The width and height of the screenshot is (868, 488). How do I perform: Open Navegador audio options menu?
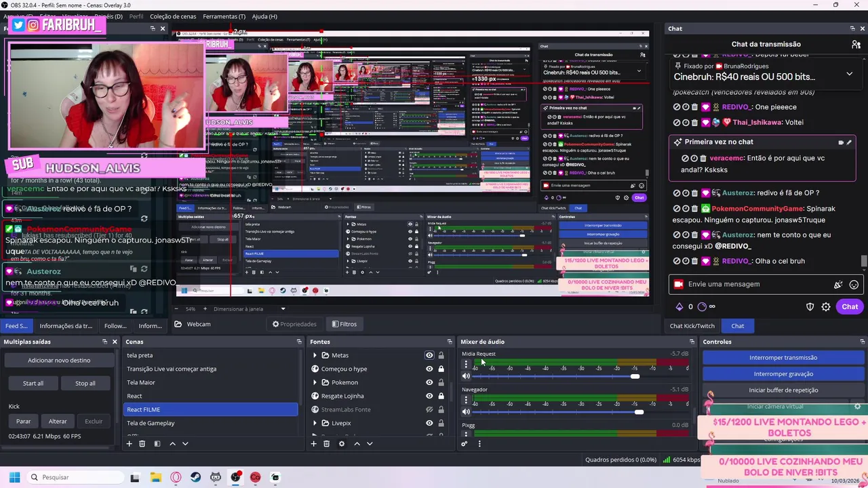tap(466, 401)
